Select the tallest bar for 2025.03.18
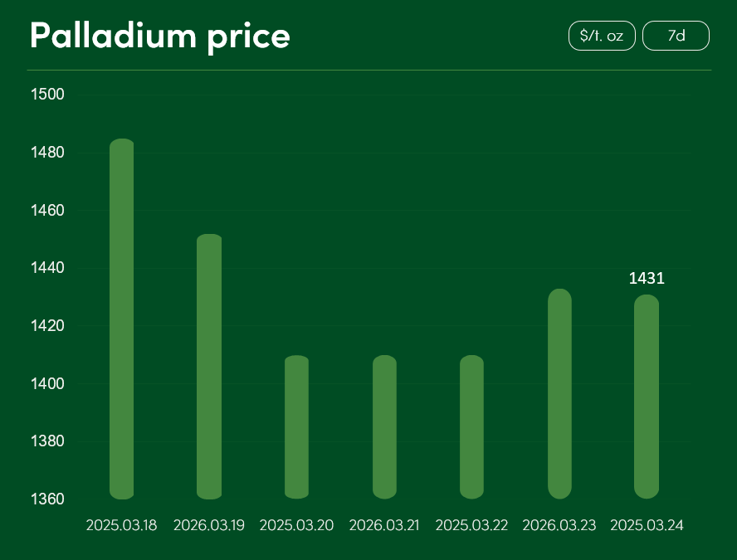The width and height of the screenshot is (737, 560). pyautogui.click(x=122, y=319)
